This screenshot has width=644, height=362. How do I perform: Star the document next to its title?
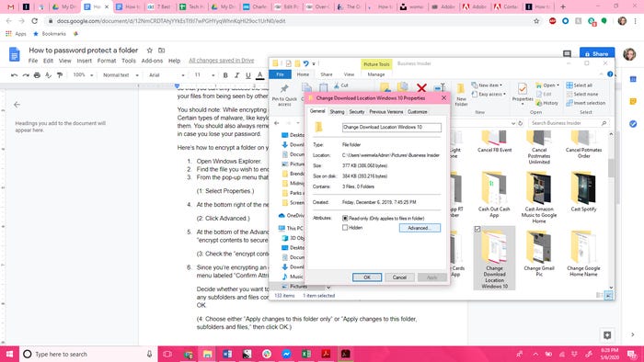(x=149, y=51)
